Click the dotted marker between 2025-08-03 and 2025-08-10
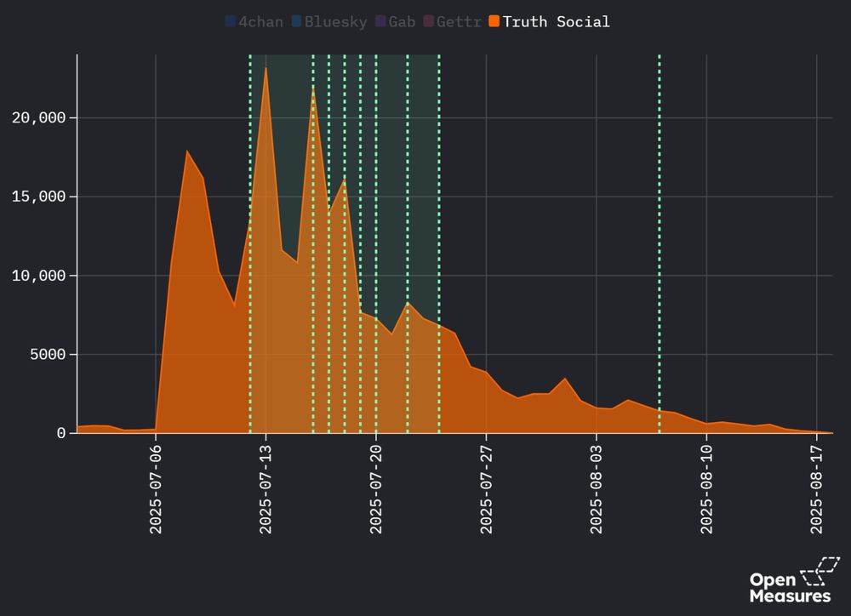 coord(660,243)
